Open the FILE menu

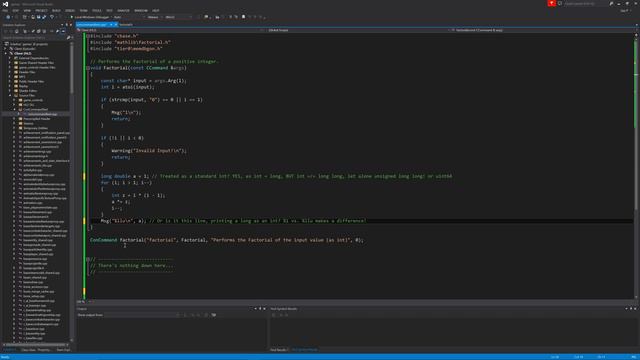coord(5,11)
